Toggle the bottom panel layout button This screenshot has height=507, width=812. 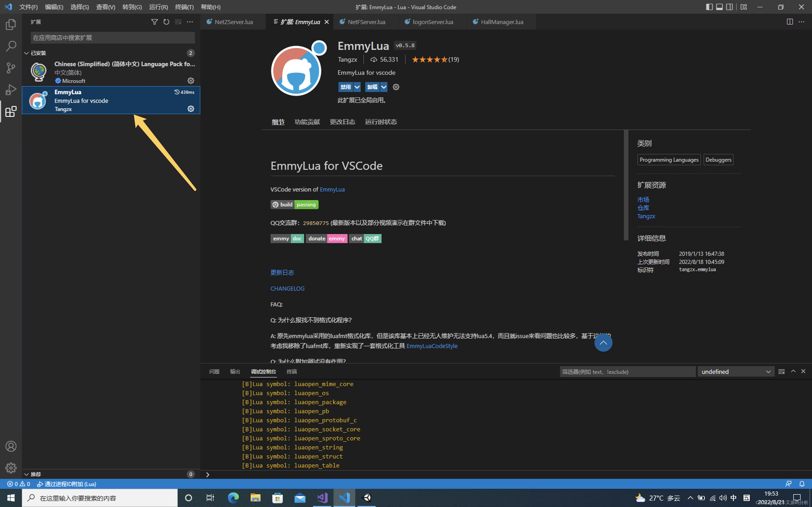tap(719, 7)
